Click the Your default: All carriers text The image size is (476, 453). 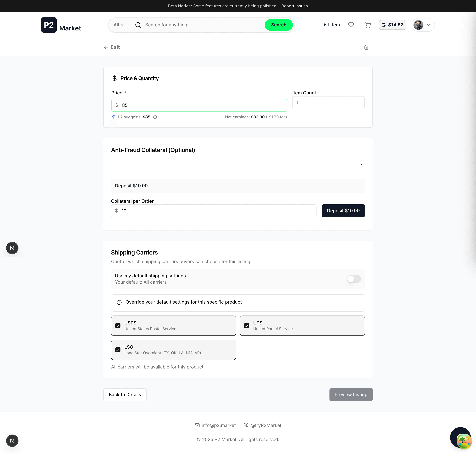coord(141,282)
